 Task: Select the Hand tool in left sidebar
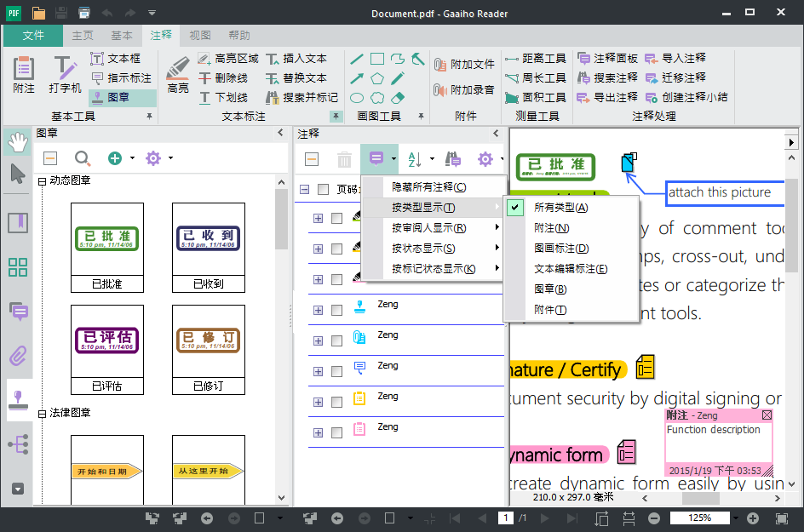pyautogui.click(x=18, y=145)
